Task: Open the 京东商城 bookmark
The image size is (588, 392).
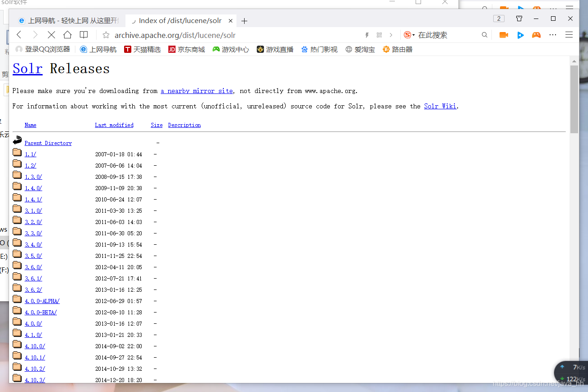Action: (186, 49)
